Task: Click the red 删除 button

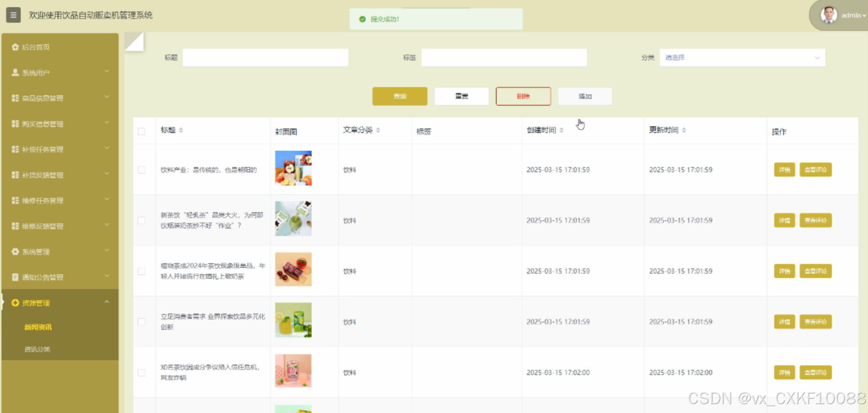Action: [x=524, y=96]
